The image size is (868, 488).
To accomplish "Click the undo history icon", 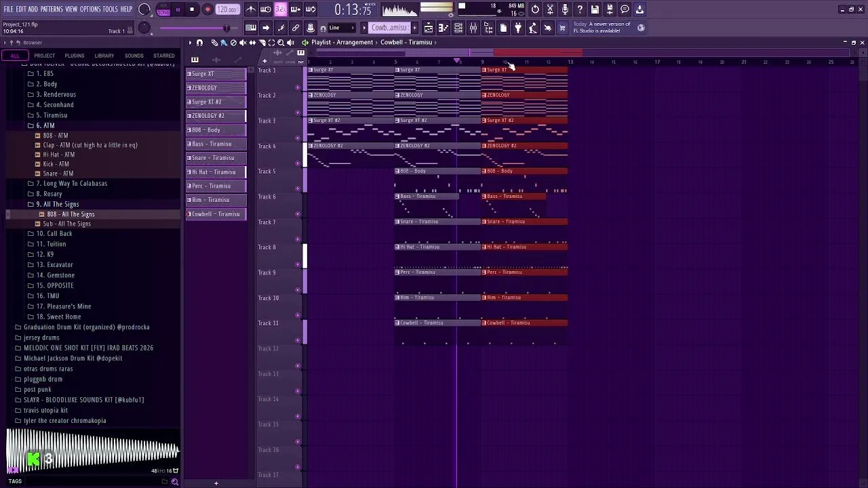I will click(x=535, y=9).
